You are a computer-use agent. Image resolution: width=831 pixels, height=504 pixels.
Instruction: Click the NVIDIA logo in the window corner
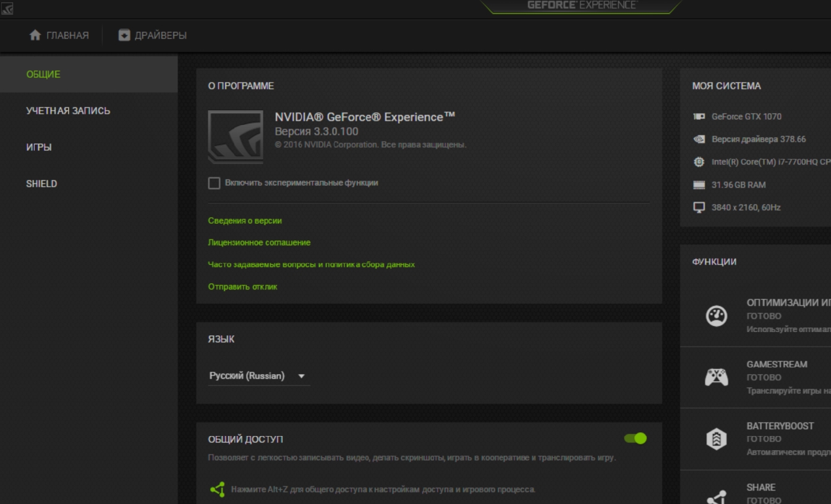pyautogui.click(x=7, y=9)
